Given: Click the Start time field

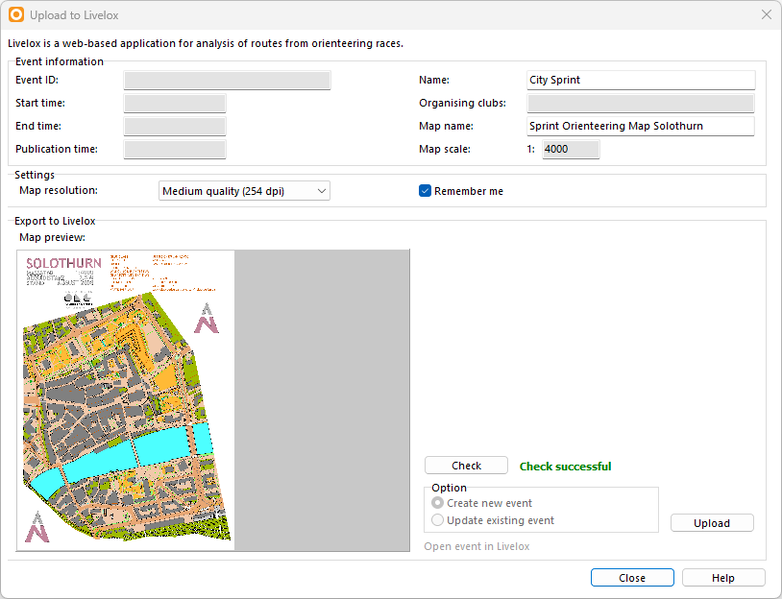Looking at the screenshot, I should pyautogui.click(x=175, y=103).
